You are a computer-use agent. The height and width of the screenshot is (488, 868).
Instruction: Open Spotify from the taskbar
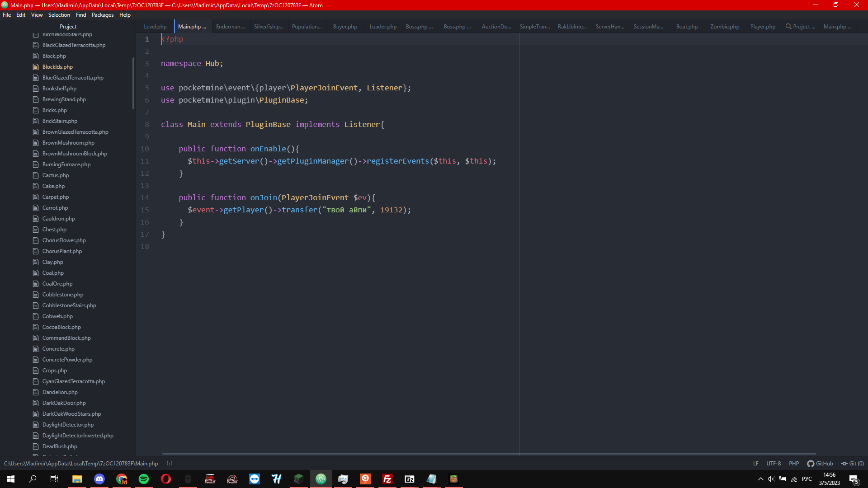[x=143, y=479]
